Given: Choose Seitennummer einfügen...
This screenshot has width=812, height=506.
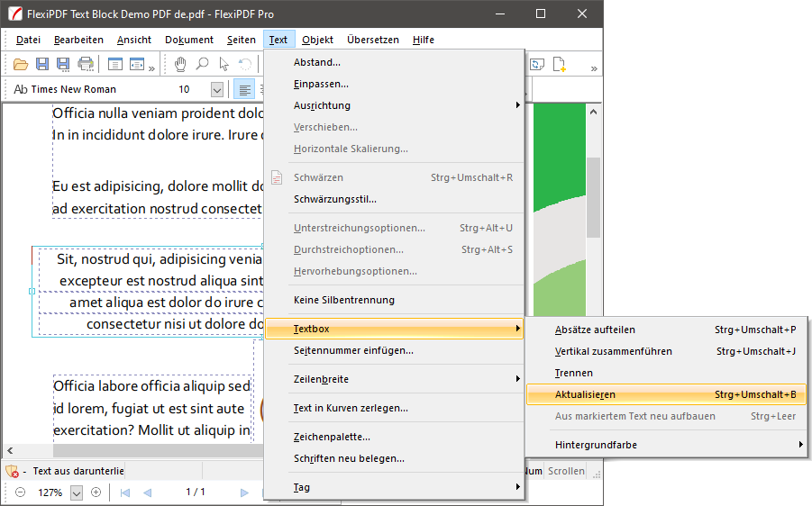Looking at the screenshot, I should tap(394, 351).
